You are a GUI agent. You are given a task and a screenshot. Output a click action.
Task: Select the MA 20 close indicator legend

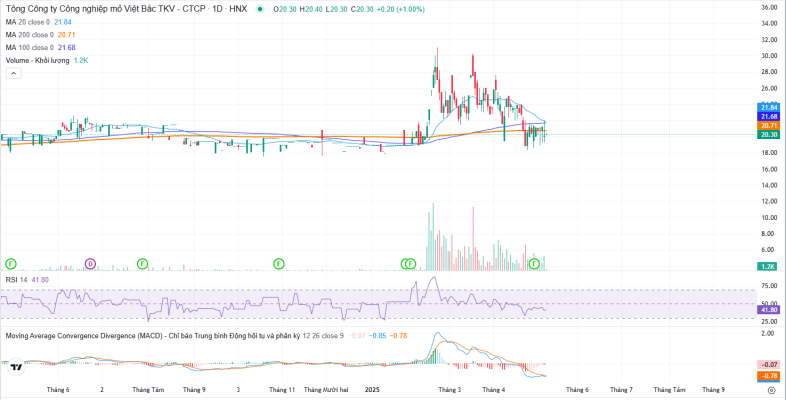(28, 22)
